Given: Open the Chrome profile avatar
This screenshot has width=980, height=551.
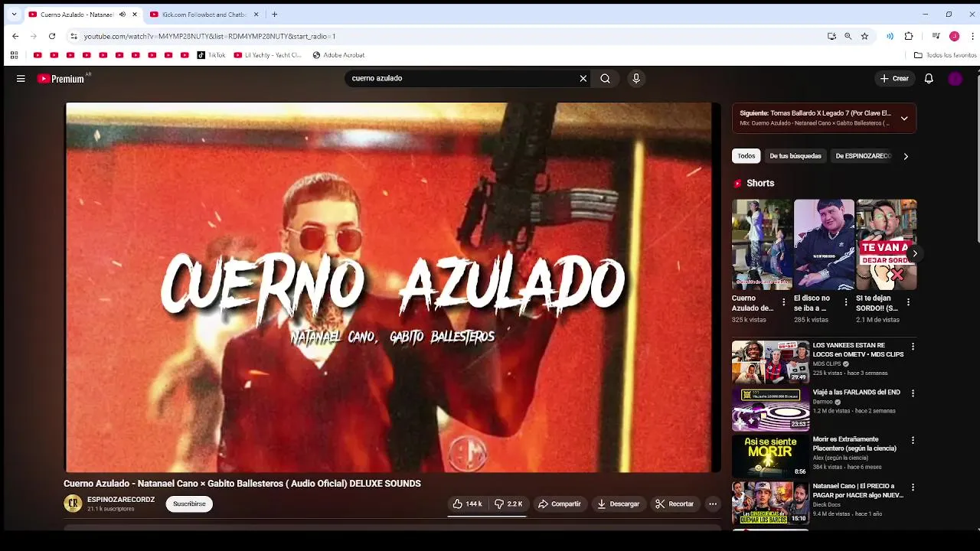Looking at the screenshot, I should pos(954,36).
